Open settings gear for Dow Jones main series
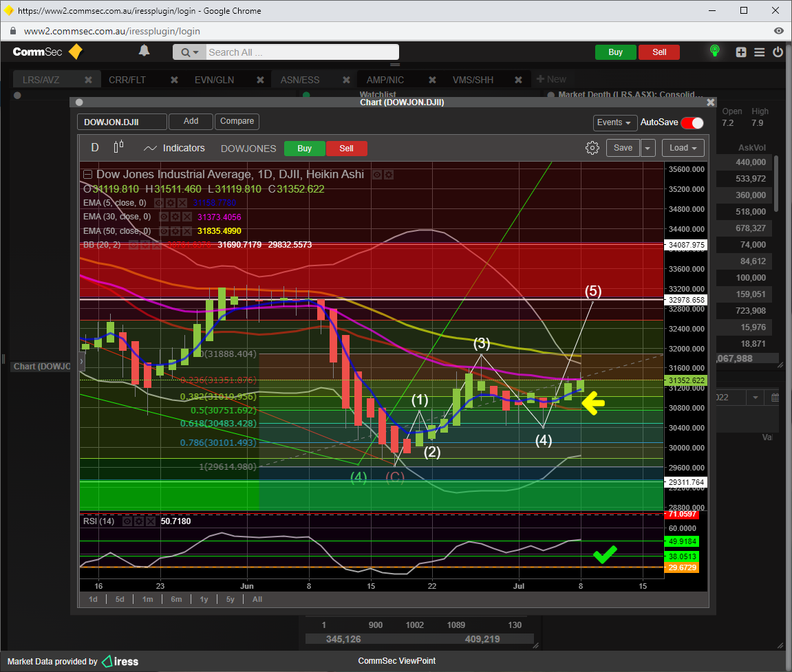The height and width of the screenshot is (672, 792). coord(388,175)
